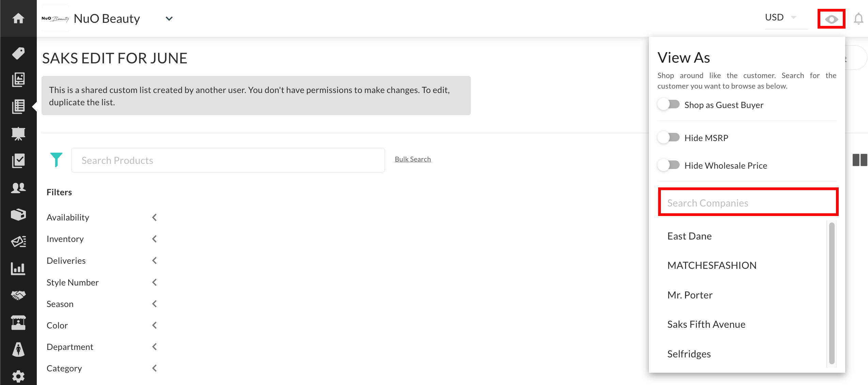Toggle the View As eye icon
The height and width of the screenshot is (385, 868).
click(832, 19)
